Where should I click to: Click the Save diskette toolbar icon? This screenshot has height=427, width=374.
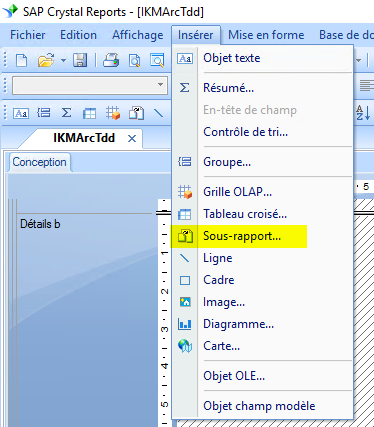pyautogui.click(x=80, y=61)
